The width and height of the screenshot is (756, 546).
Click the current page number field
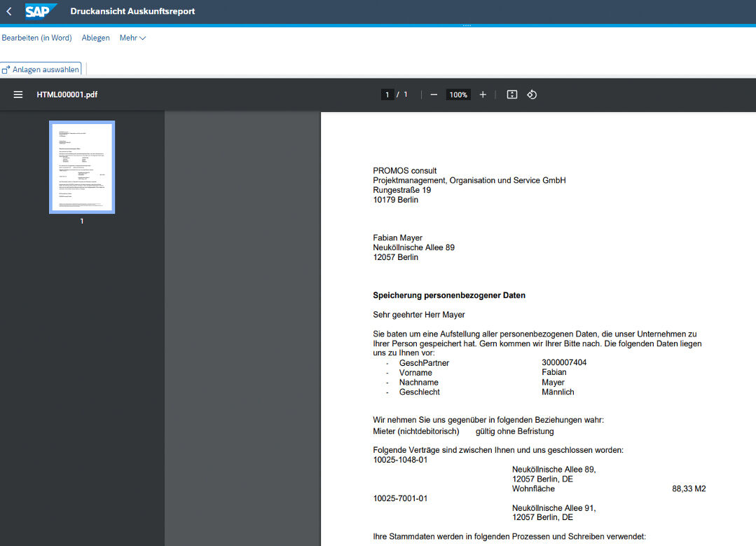click(x=387, y=95)
